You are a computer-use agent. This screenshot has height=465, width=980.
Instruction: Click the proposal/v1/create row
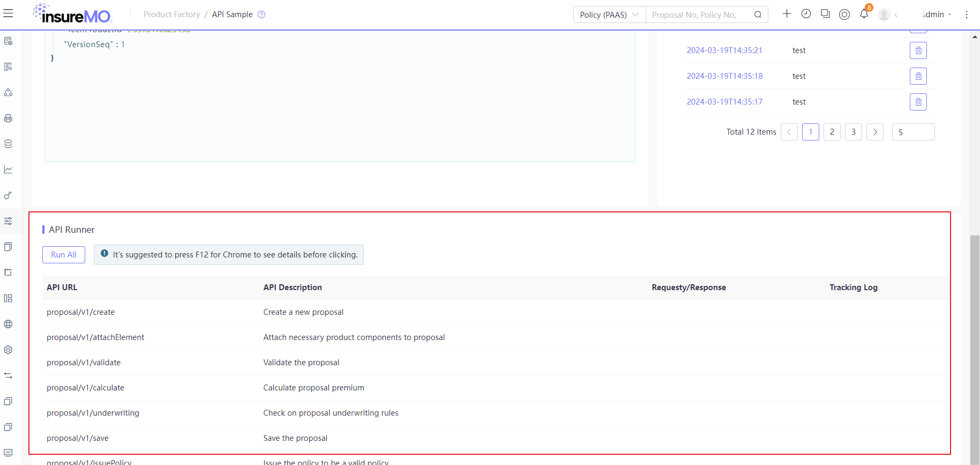click(x=496, y=312)
